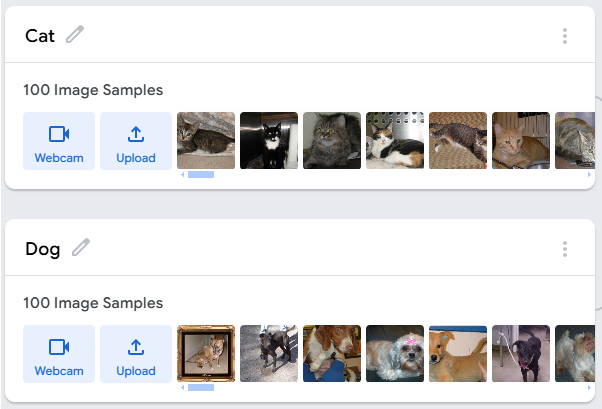
Task: Click the dog with pink bow thumbnail
Action: tap(395, 354)
